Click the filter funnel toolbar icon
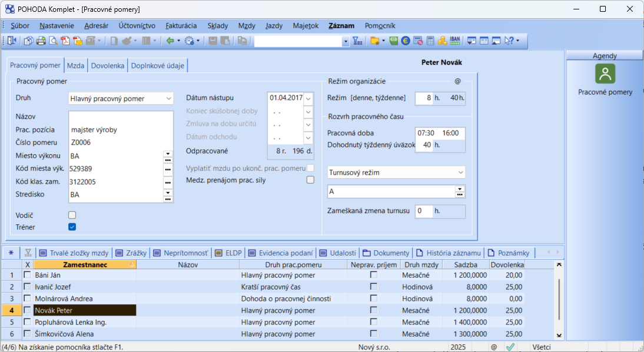This screenshot has width=644, height=352. click(357, 41)
